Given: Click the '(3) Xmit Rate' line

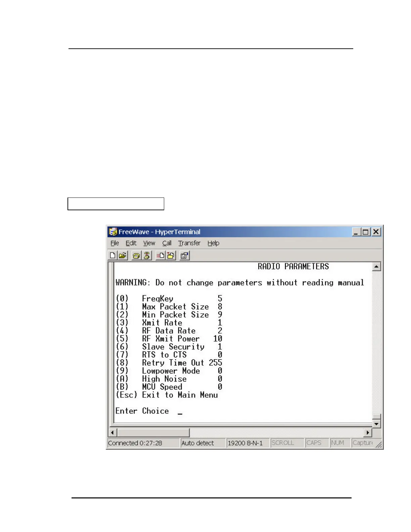Looking at the screenshot, I should (x=169, y=323).
